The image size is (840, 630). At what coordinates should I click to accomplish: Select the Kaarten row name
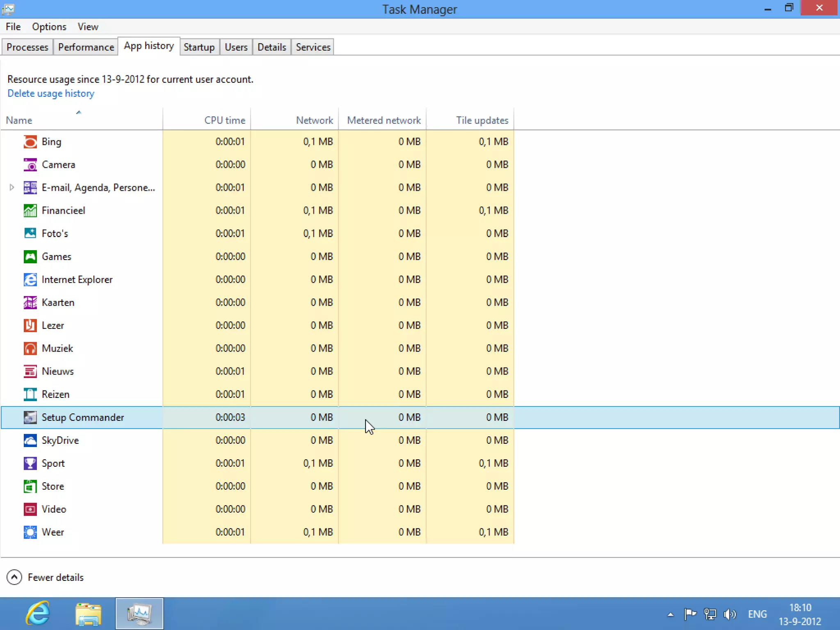(x=58, y=303)
